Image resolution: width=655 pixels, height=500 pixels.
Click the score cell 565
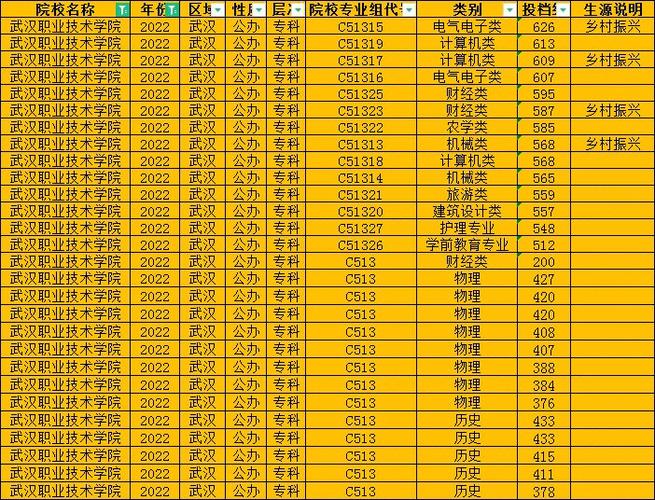click(x=544, y=178)
